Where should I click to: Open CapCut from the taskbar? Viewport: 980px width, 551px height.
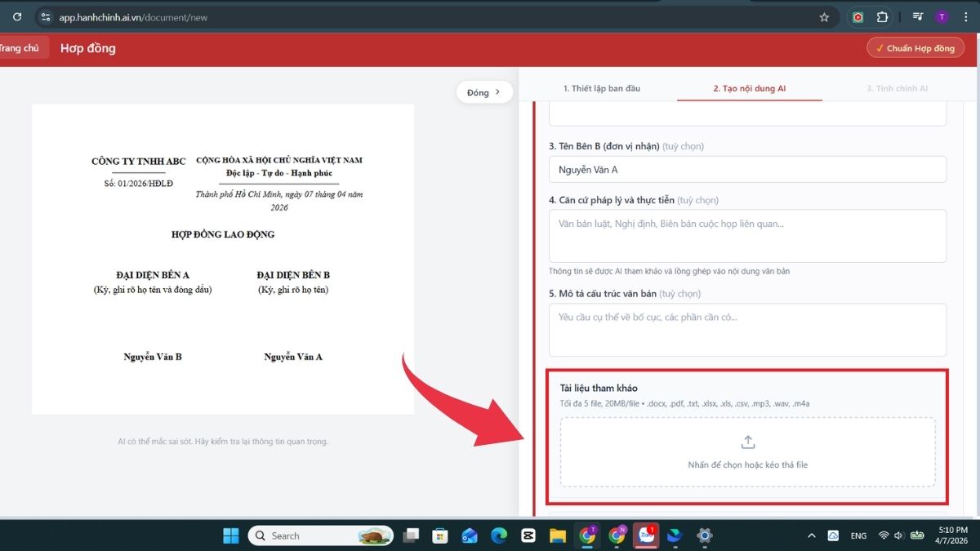(x=528, y=535)
